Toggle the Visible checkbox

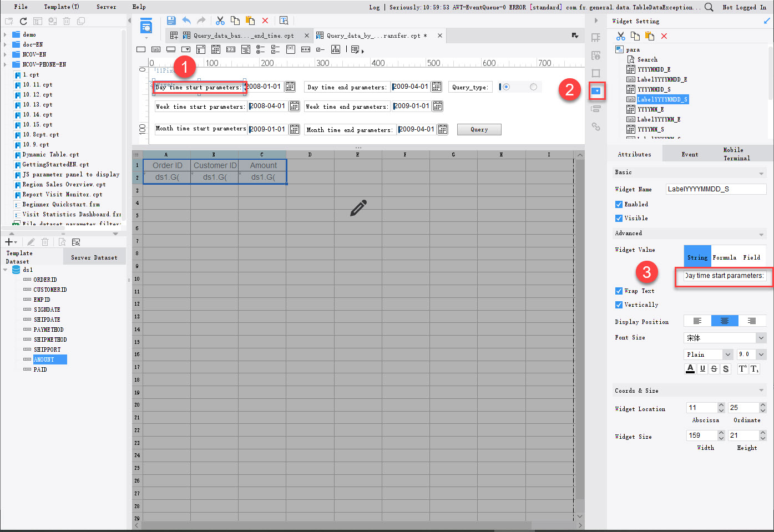tap(619, 218)
